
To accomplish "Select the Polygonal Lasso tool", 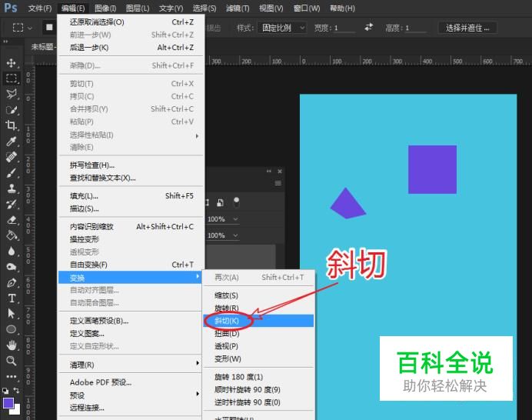I will tap(12, 94).
